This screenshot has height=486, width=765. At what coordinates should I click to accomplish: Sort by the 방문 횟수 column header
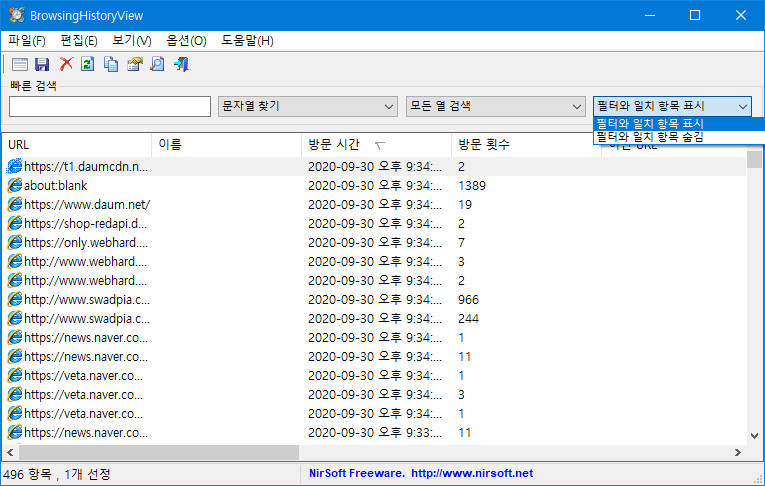coord(526,145)
